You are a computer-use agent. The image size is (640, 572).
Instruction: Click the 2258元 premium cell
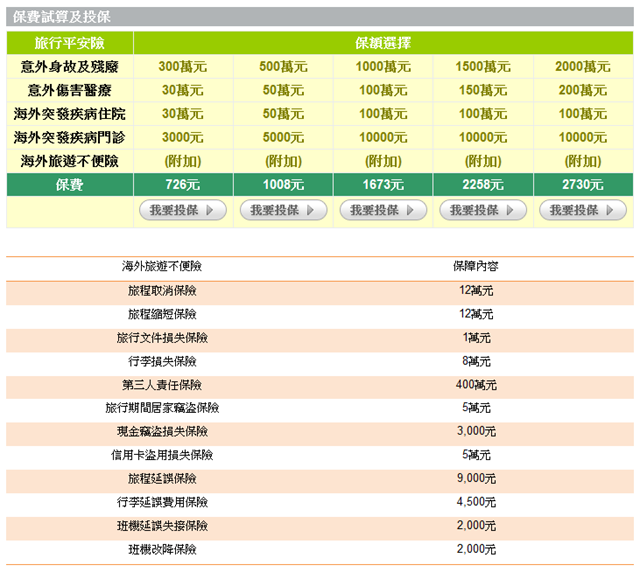483,185
